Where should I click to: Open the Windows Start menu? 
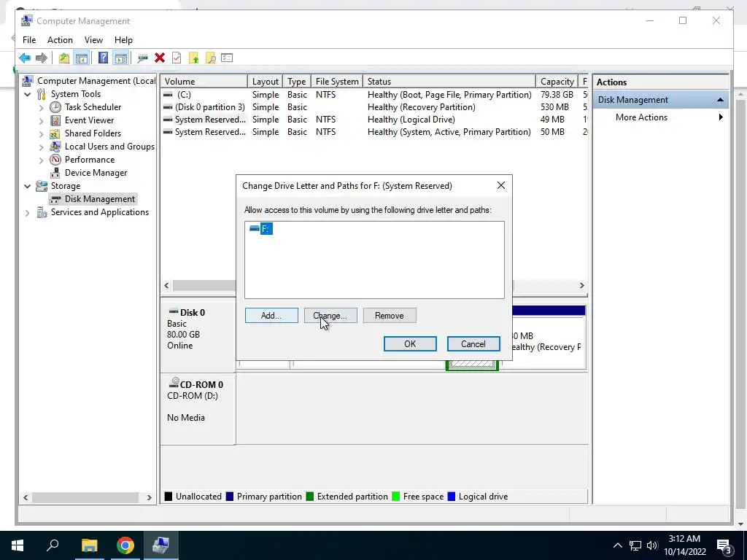coord(18,545)
